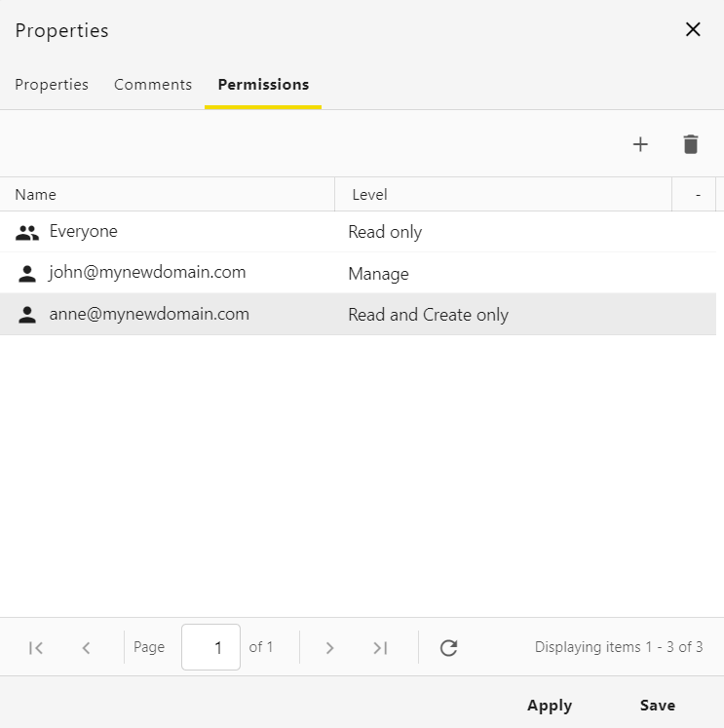Go to the next page
Screen dimensions: 724x728
pos(329,648)
